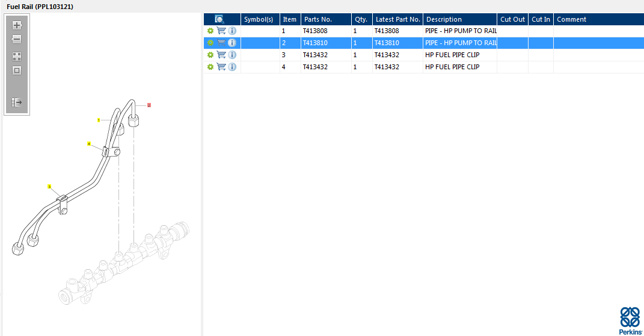Sort by the Symbol(s) column header

(x=260, y=19)
